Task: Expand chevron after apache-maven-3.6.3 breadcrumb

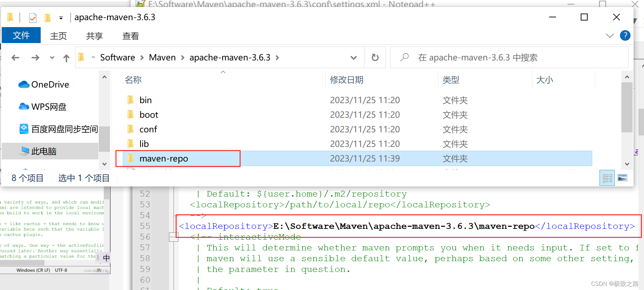Action: 277,58
